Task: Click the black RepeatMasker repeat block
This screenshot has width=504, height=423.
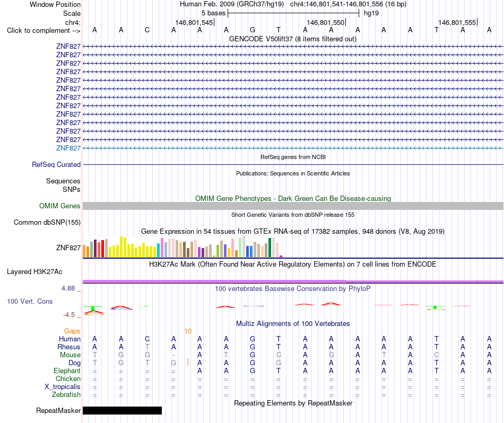Action: 122,410
